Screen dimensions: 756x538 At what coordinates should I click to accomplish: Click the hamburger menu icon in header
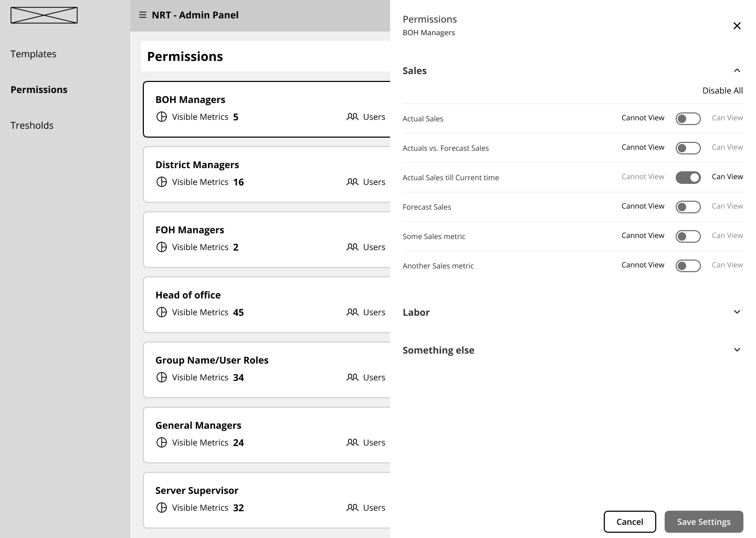tap(142, 15)
